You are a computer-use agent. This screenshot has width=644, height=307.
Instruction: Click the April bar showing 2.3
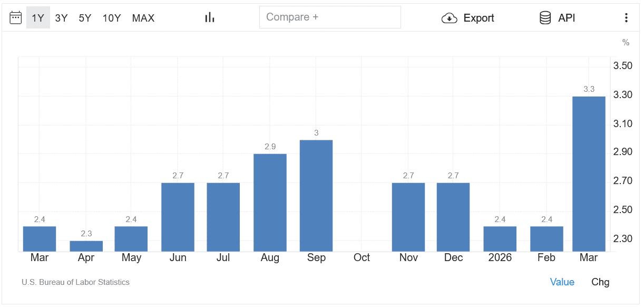click(x=86, y=246)
